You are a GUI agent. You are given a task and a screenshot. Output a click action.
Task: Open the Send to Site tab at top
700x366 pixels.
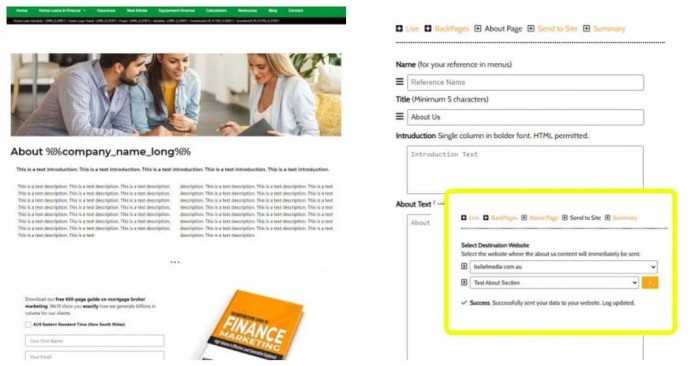pos(558,29)
